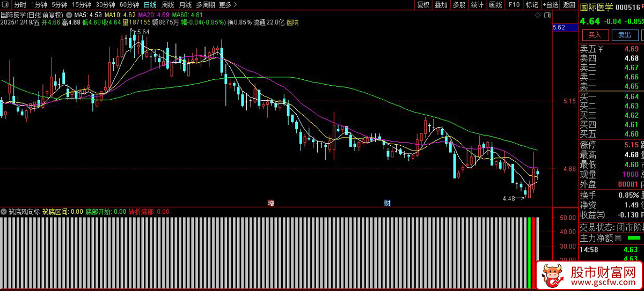
Task: Click the 4.48 low price label
Action: (x=508, y=198)
